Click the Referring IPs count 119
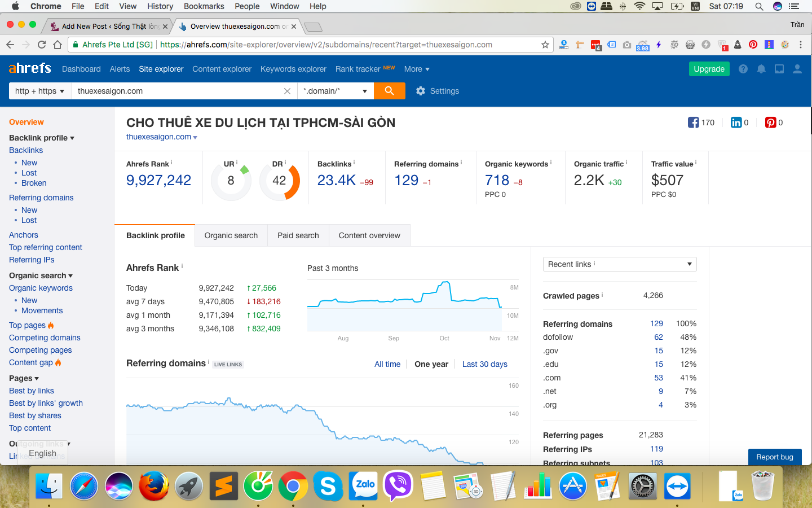The image size is (812, 508). point(656,449)
